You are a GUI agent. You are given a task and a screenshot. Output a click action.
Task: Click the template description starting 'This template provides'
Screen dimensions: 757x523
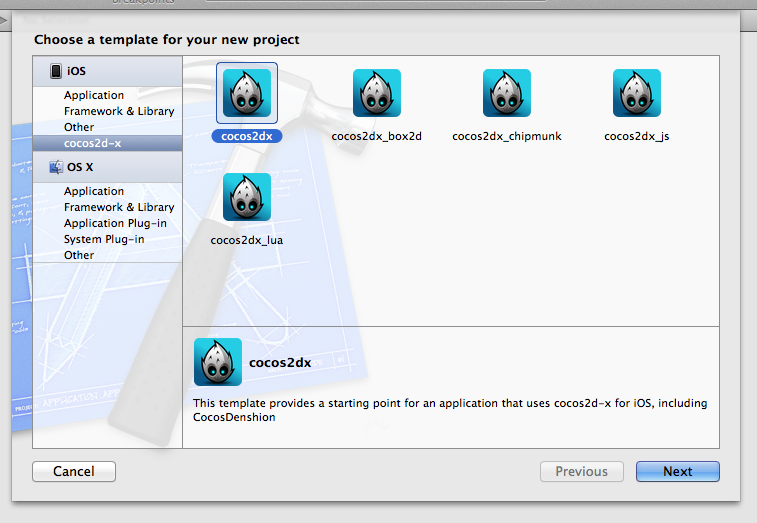tap(450, 410)
